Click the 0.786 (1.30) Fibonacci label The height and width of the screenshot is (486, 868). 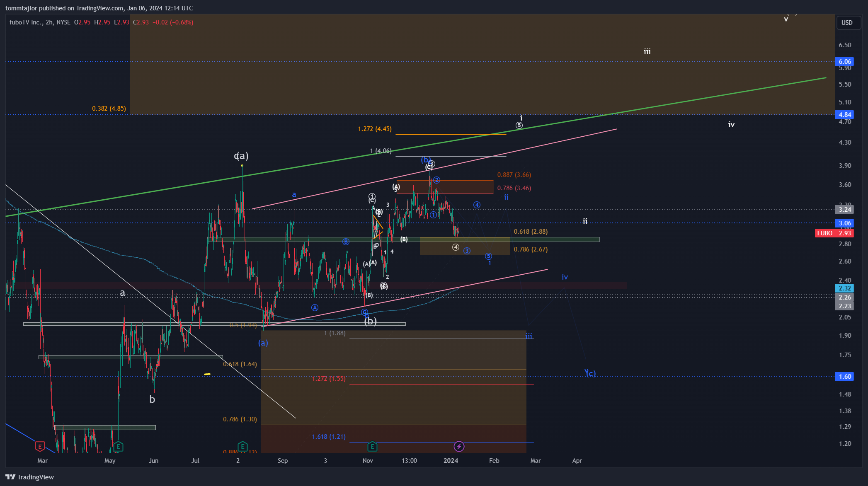coord(240,419)
